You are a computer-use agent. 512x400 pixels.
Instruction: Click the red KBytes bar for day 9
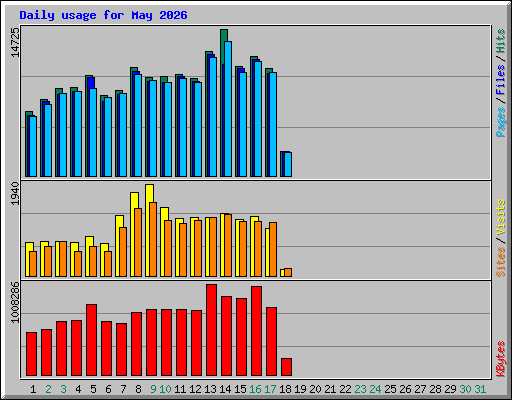(x=151, y=343)
